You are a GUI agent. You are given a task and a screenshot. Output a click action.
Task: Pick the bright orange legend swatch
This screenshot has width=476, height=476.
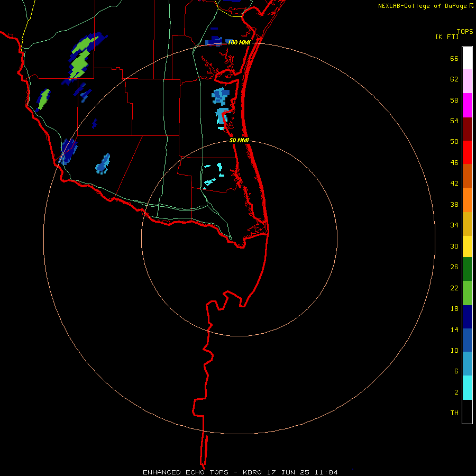point(467,200)
